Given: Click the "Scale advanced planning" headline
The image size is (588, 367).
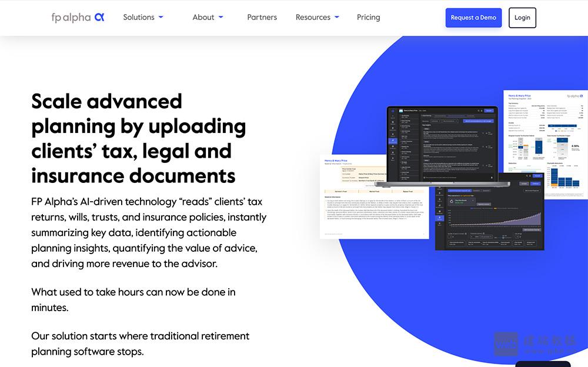Looking at the screenshot, I should pyautogui.click(x=139, y=138).
